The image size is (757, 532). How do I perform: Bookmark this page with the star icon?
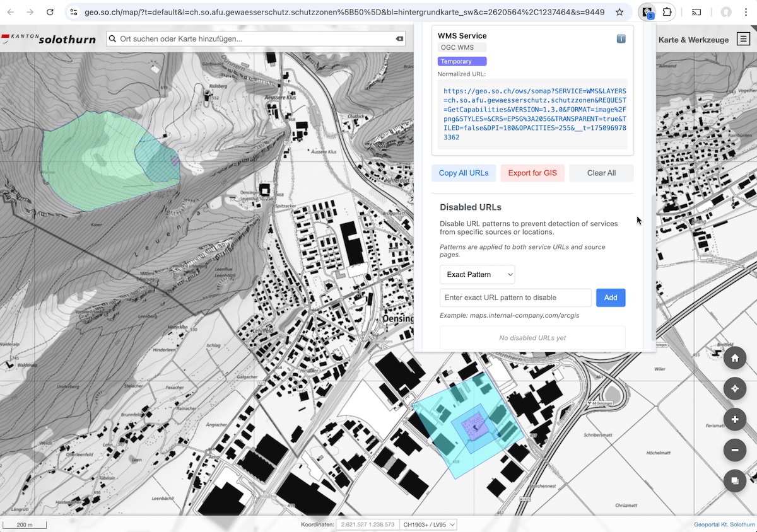619,12
